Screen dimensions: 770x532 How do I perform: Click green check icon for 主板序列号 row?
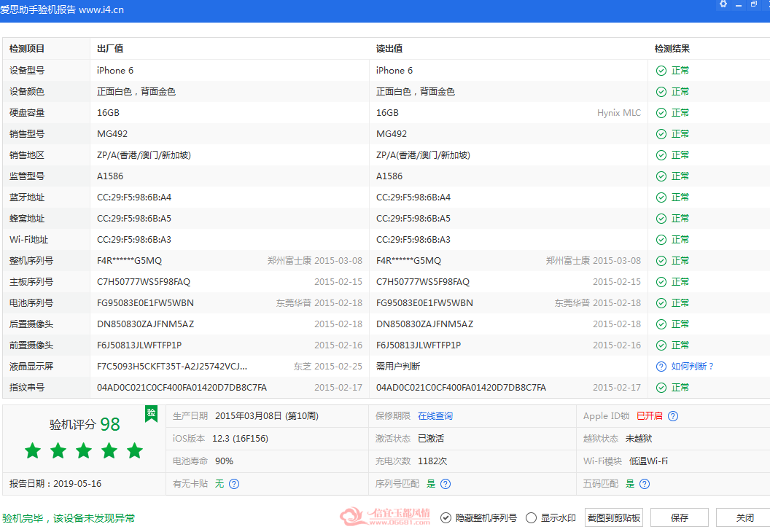click(x=661, y=282)
